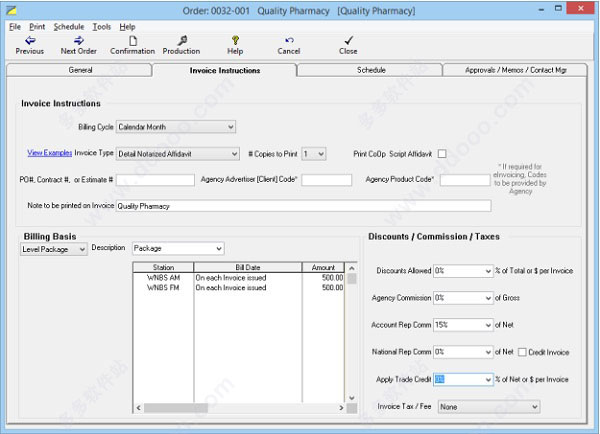The image size is (600, 434).
Task: Select the WNBS FM station row
Action: pos(239,288)
